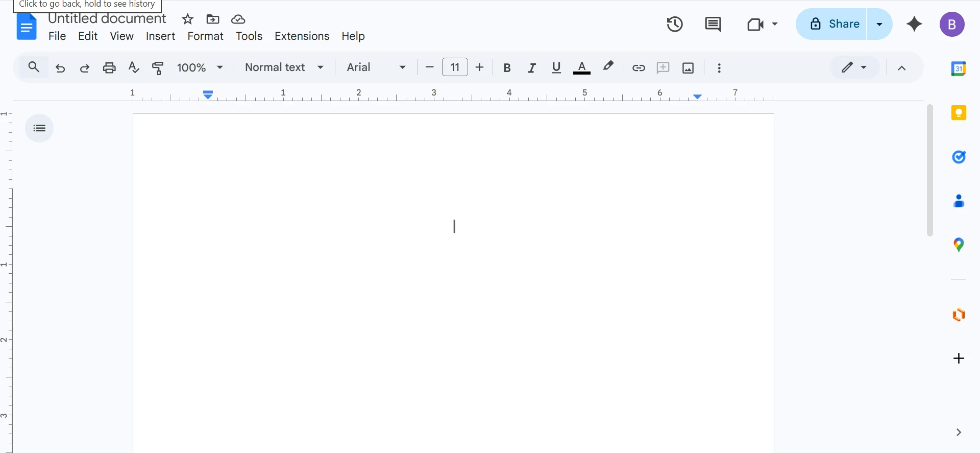
Task: Open Google Keep in side panel
Action: point(959,113)
